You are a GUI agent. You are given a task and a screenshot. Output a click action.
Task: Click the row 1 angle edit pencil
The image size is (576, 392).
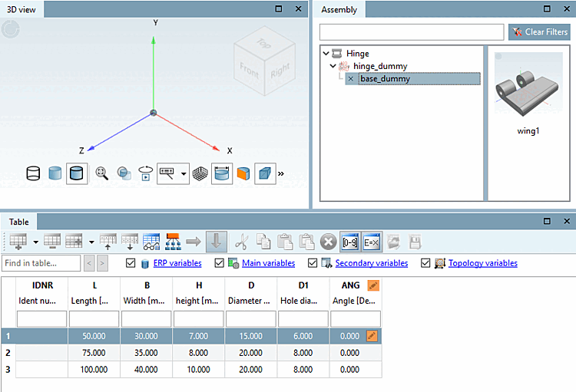372,336
